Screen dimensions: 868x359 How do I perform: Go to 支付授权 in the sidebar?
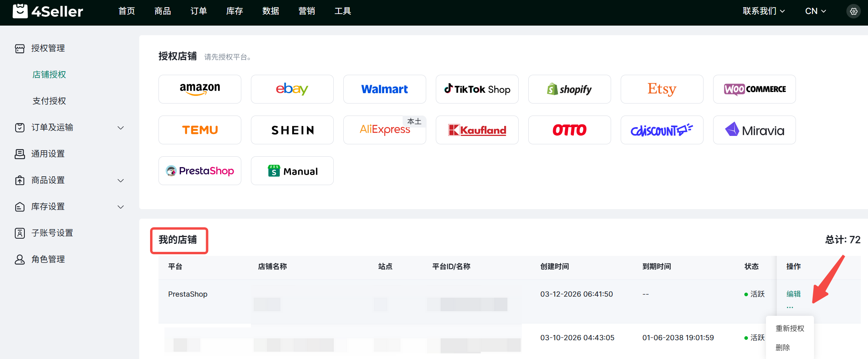pyautogui.click(x=49, y=101)
